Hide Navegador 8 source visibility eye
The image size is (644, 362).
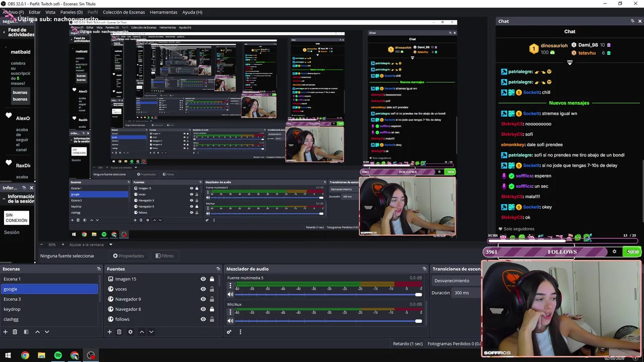203,309
